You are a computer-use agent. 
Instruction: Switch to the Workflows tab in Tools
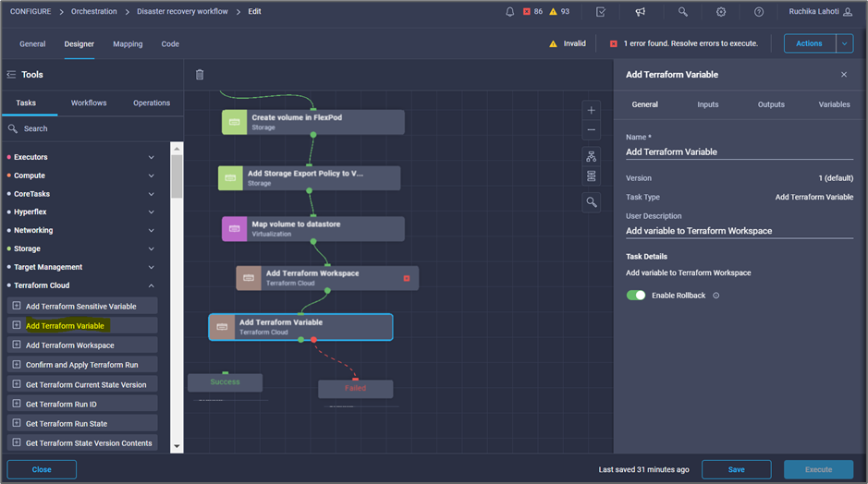89,103
